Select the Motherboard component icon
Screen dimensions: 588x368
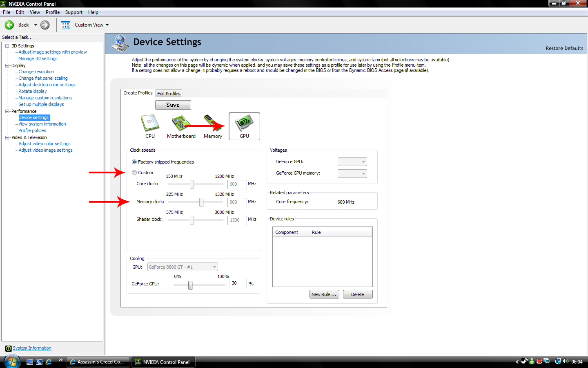(181, 126)
